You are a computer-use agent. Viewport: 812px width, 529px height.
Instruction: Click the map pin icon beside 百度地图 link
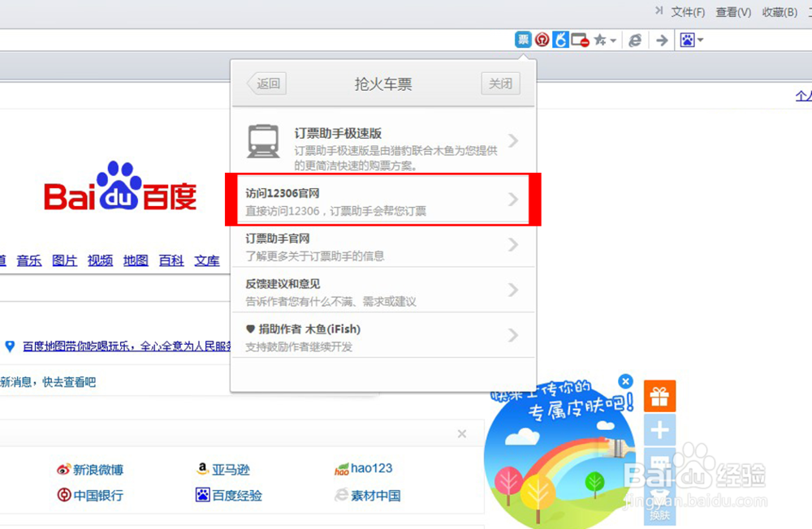point(10,346)
